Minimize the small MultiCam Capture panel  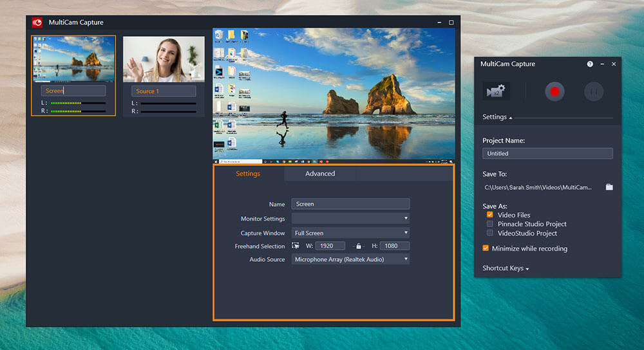pos(602,64)
